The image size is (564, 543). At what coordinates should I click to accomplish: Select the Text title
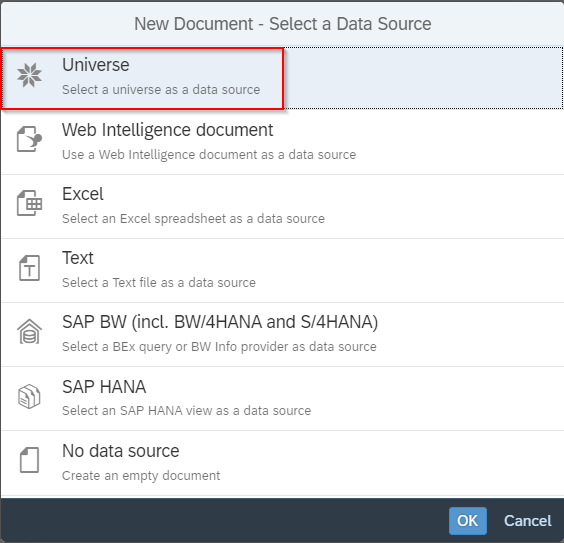pyautogui.click(x=78, y=258)
